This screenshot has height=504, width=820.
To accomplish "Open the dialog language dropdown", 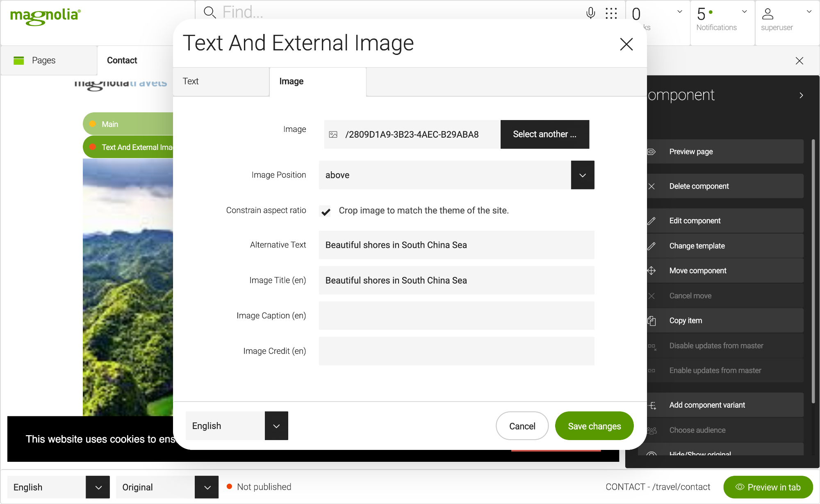I will point(276,426).
